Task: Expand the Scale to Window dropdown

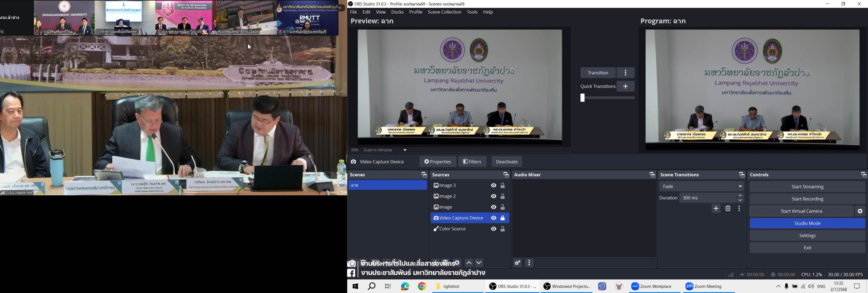Action: coord(405,150)
